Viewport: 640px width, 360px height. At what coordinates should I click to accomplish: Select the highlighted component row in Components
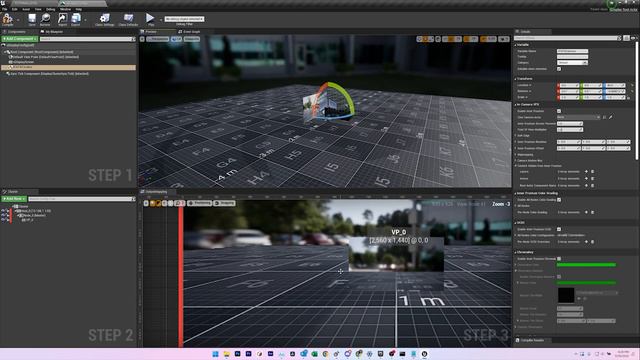68,67
